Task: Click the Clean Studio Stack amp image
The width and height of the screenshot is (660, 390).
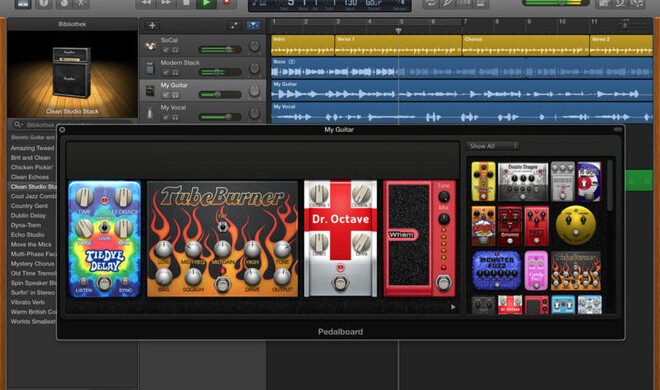Action: click(72, 72)
